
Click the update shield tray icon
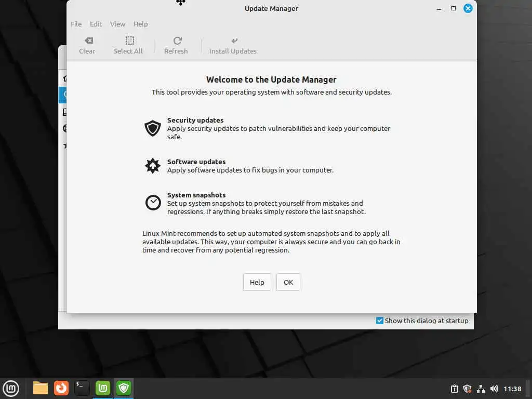click(467, 389)
